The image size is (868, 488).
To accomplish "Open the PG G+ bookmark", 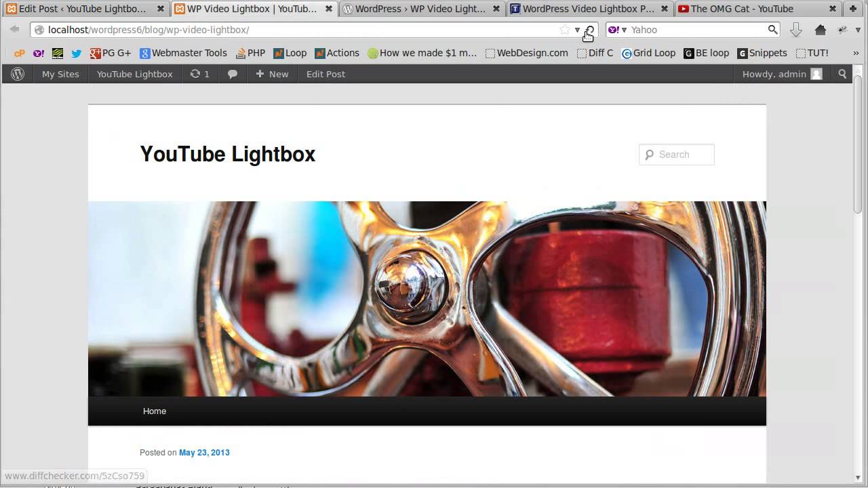I will tap(111, 53).
